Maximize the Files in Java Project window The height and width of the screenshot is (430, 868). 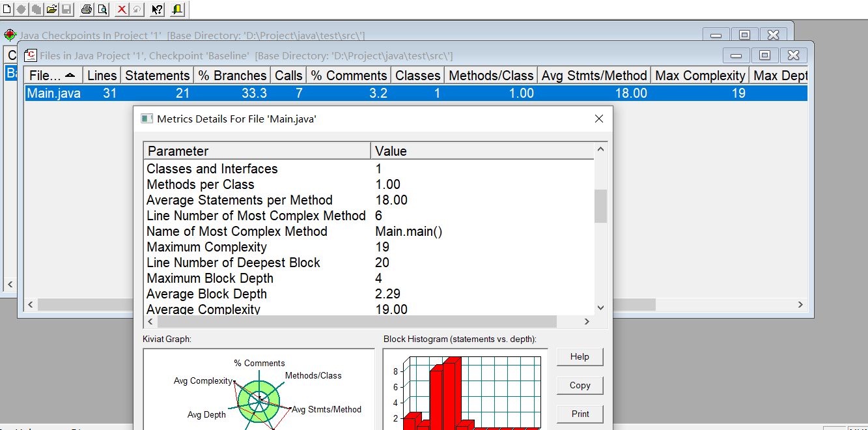click(765, 55)
